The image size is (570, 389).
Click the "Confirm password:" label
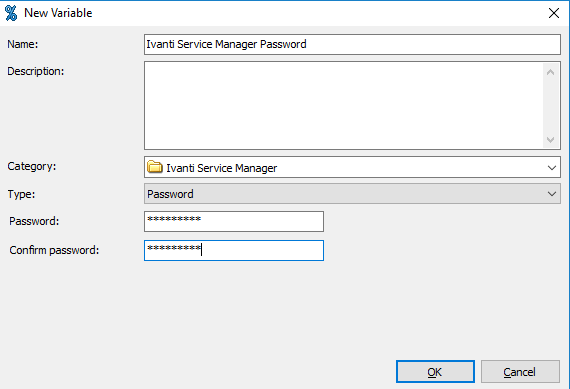click(x=54, y=250)
